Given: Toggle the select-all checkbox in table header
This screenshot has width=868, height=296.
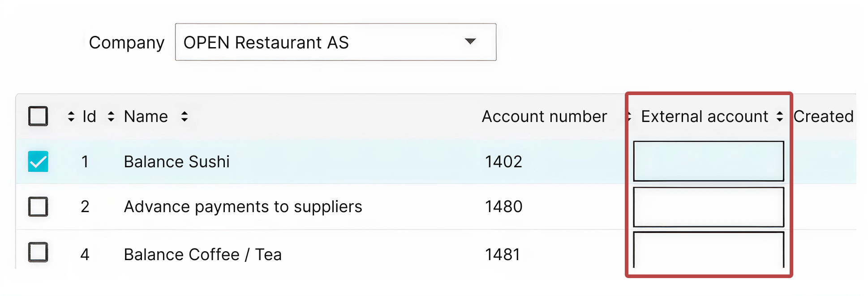Looking at the screenshot, I should click(38, 116).
